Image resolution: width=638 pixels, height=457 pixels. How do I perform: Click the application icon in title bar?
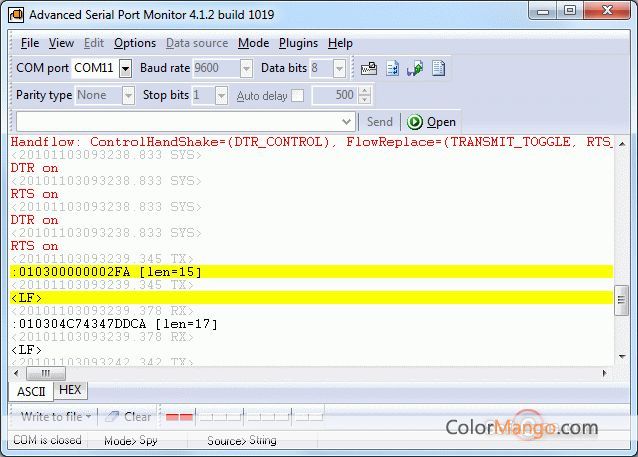(x=16, y=15)
